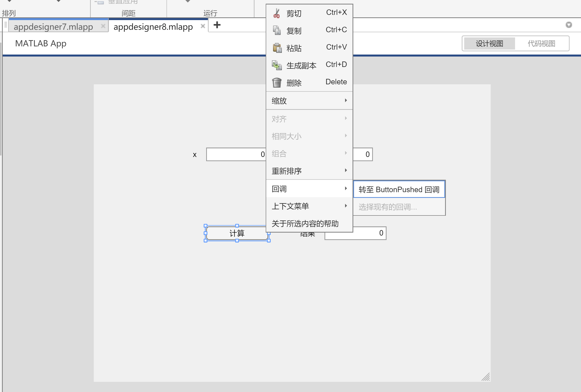The height and width of the screenshot is (392, 581).
Task: Select 转至 ButtonPushed 回调 menu entry
Action: (x=399, y=189)
